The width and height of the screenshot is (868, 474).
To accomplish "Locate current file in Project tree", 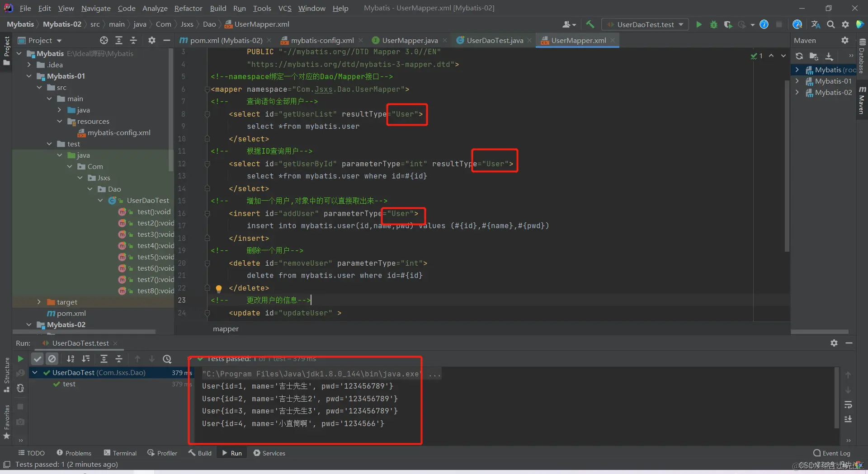I will 104,40.
